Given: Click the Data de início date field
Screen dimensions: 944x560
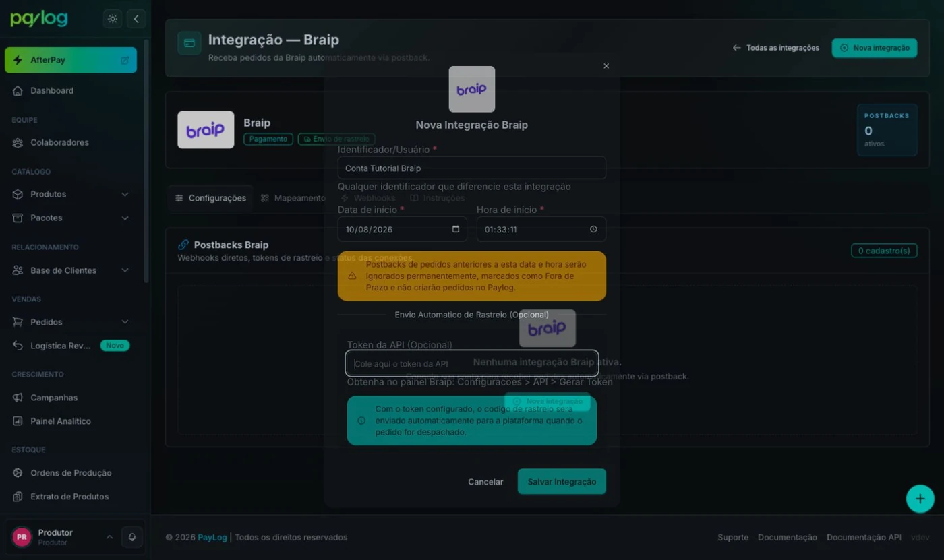Looking at the screenshot, I should coord(403,229).
